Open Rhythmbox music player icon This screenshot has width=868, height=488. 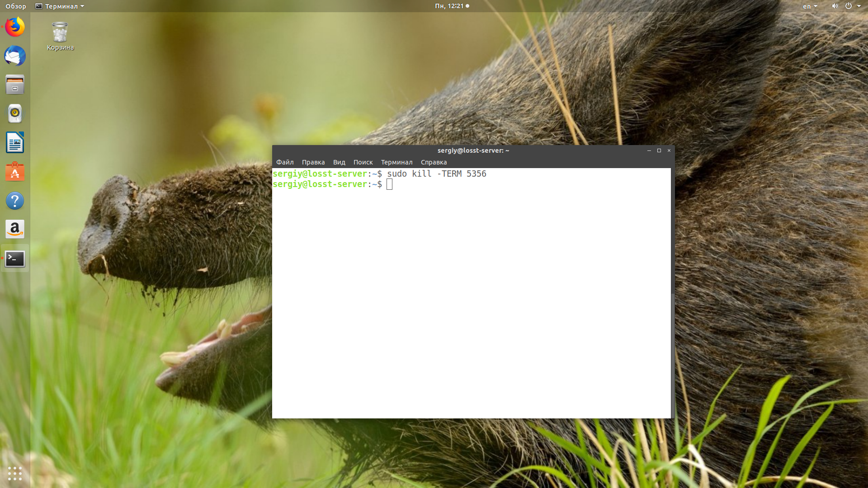click(x=15, y=113)
